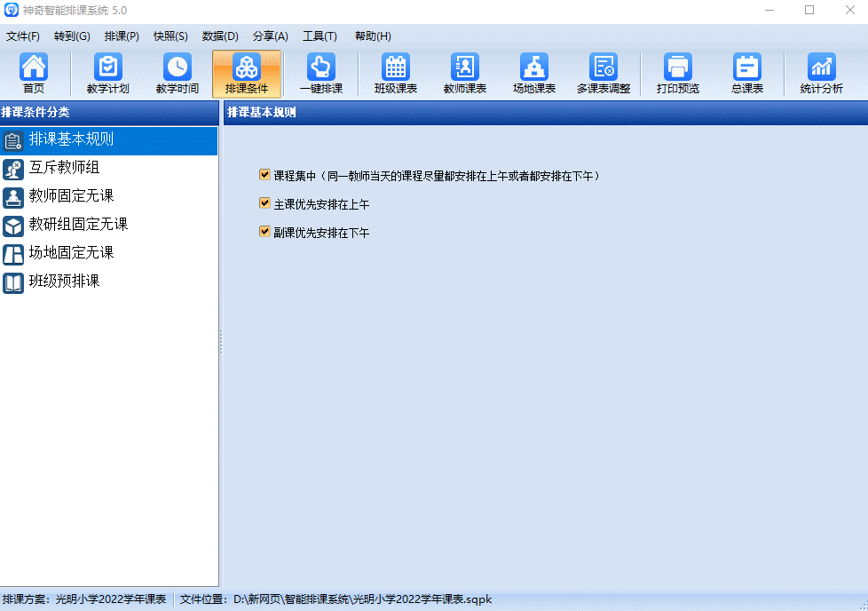Click the 主课优先安排在上午 label text
This screenshot has width=868, height=611.
point(321,204)
